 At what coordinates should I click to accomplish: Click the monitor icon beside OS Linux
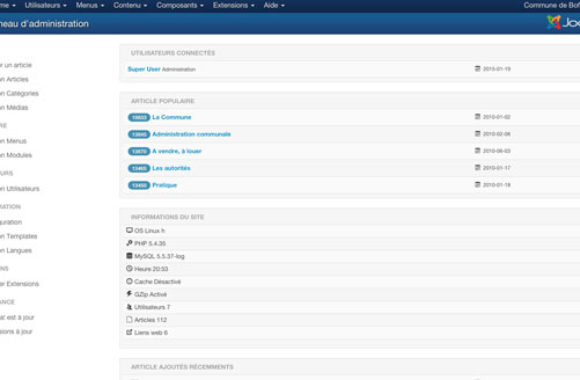point(129,230)
